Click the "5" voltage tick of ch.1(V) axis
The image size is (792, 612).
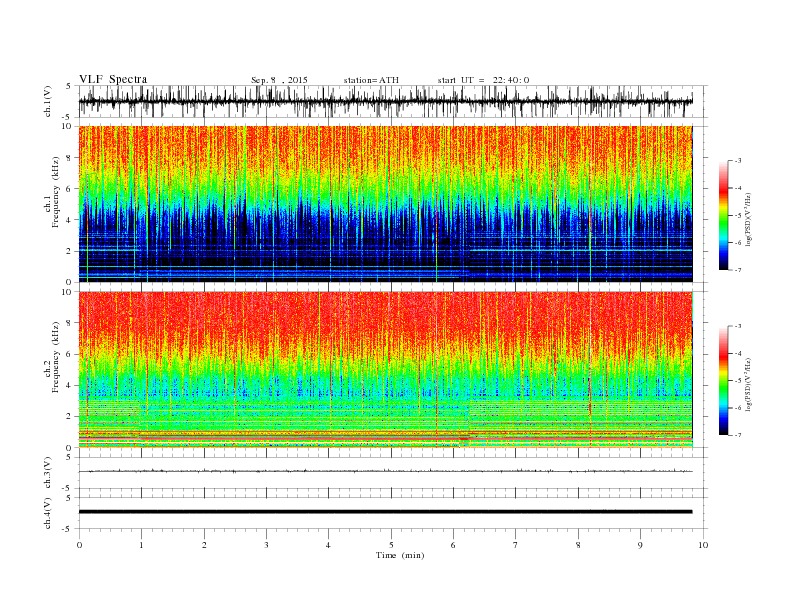click(68, 86)
